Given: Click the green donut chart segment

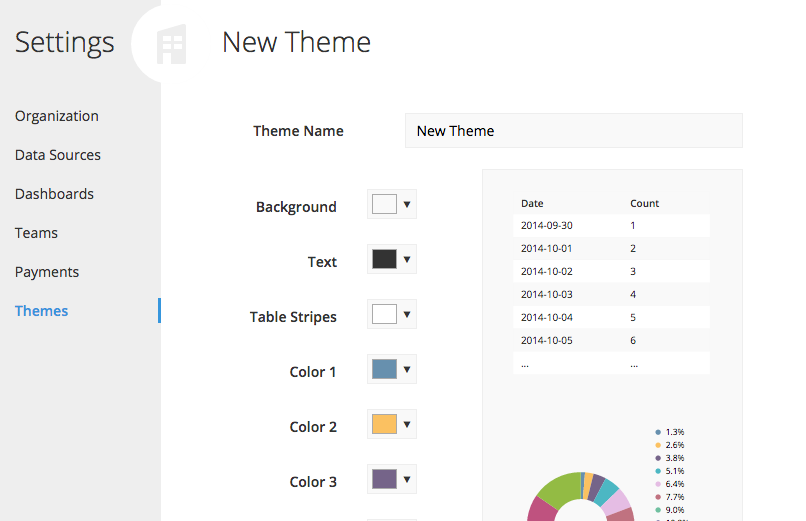Looking at the screenshot, I should [560, 489].
